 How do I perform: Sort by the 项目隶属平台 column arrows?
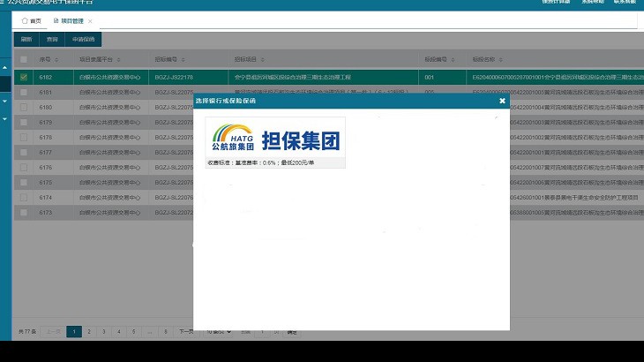(x=118, y=60)
